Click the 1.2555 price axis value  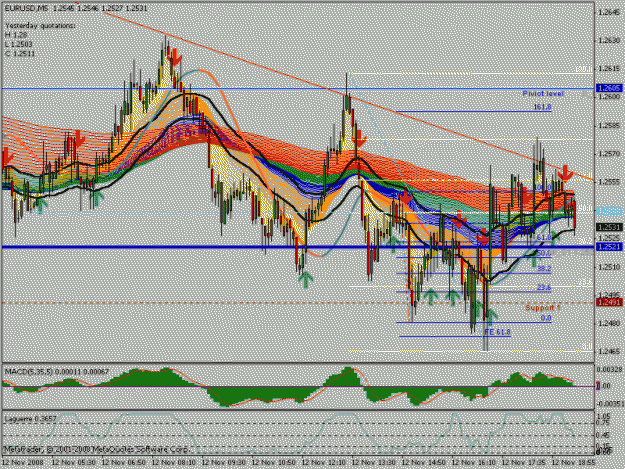(x=609, y=182)
